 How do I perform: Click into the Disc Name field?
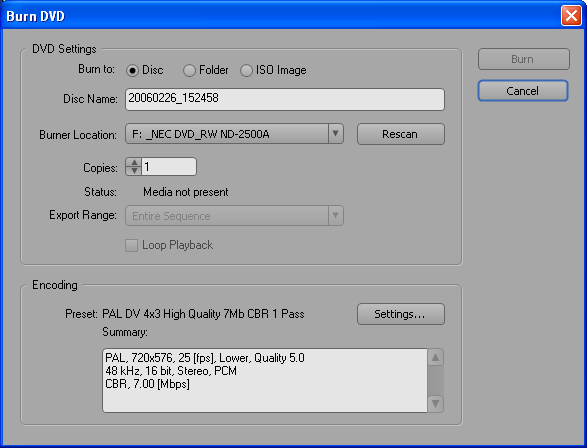[285, 99]
